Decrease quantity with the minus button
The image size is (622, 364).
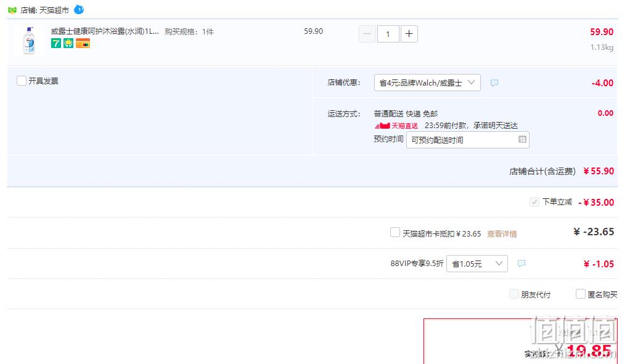[x=367, y=34]
